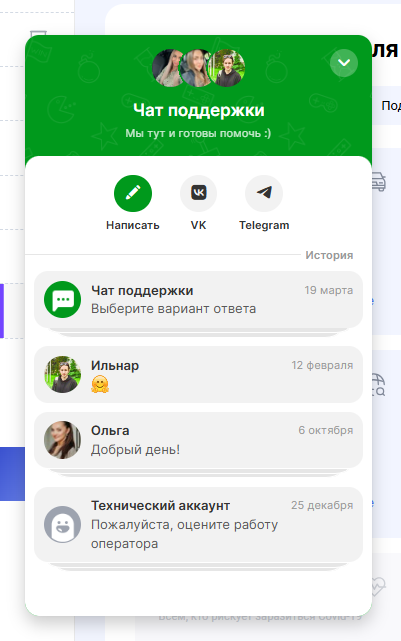Click the Написать label
The height and width of the screenshot is (641, 401).
click(x=133, y=225)
